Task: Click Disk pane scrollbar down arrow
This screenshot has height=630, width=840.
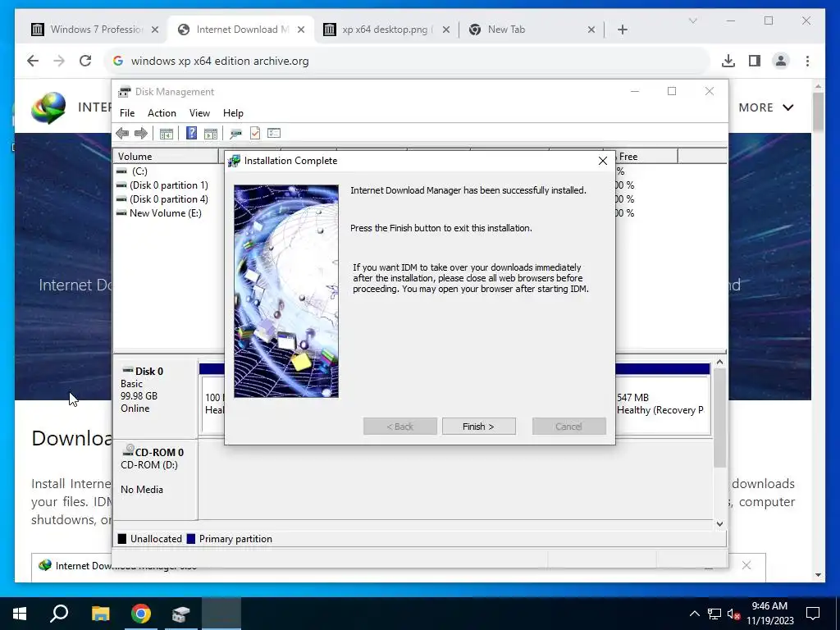Action: 720,524
